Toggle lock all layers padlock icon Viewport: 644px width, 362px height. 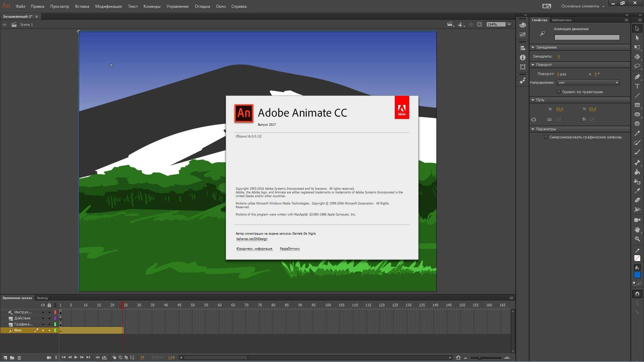pos(49,305)
